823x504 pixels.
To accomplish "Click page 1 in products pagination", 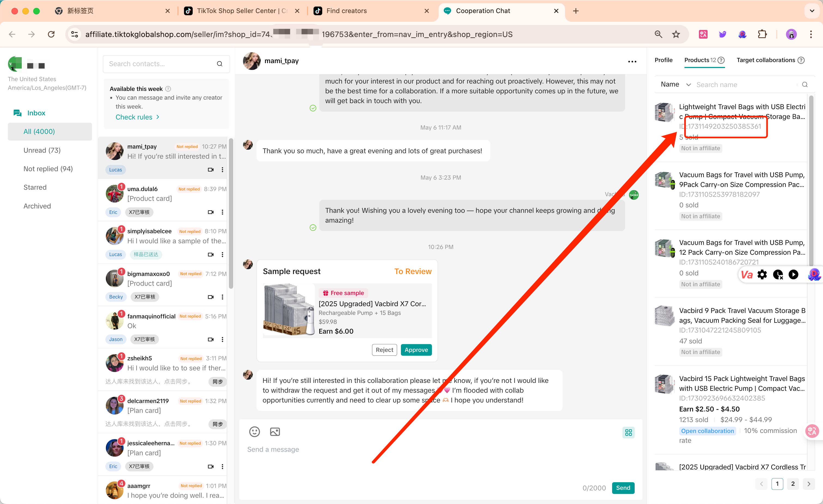I will (777, 484).
